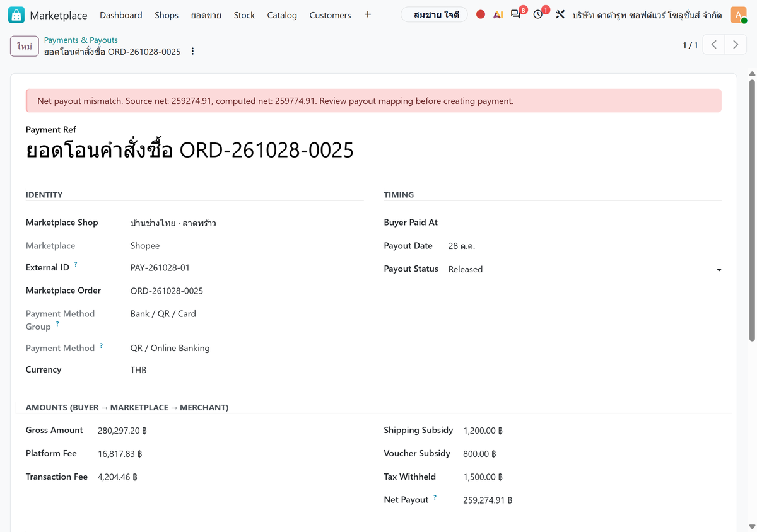Open the record actions kebab menu

[193, 52]
